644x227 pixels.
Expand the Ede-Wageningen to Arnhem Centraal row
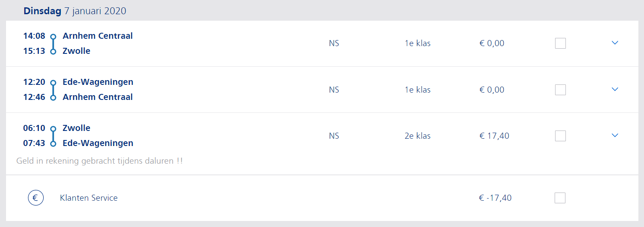[x=615, y=89]
